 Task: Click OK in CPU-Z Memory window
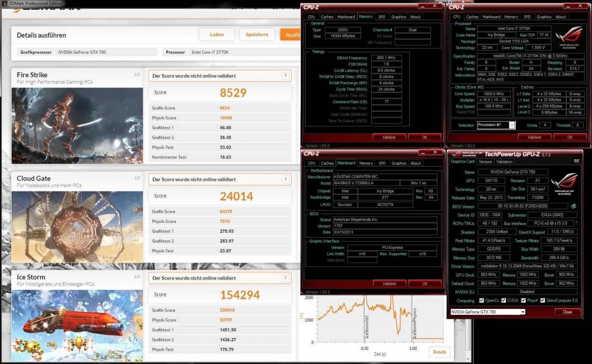(425, 137)
